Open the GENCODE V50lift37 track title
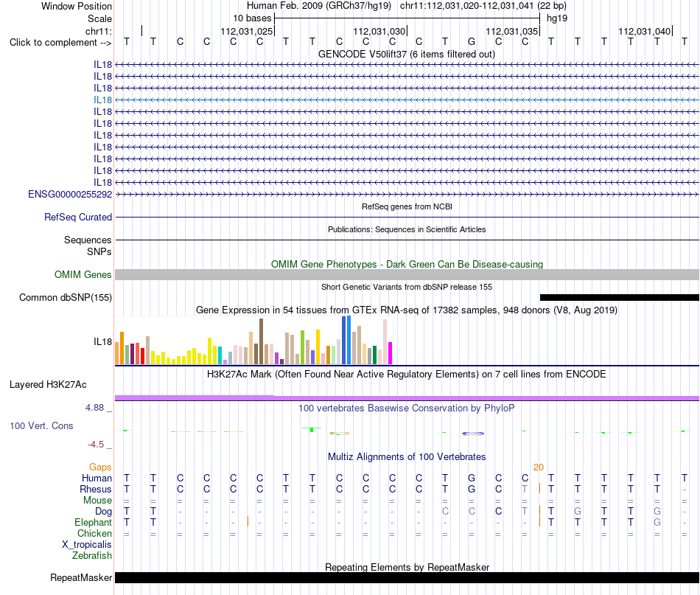 pos(407,54)
